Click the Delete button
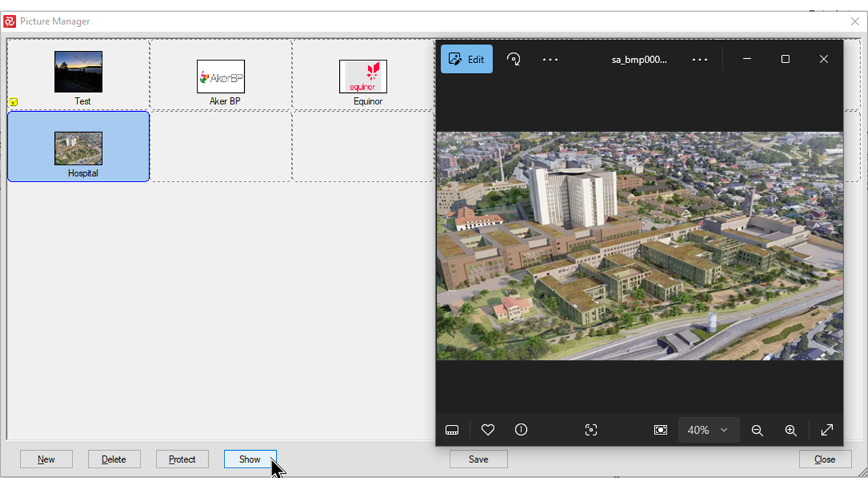This screenshot has width=868, height=488. [x=114, y=459]
